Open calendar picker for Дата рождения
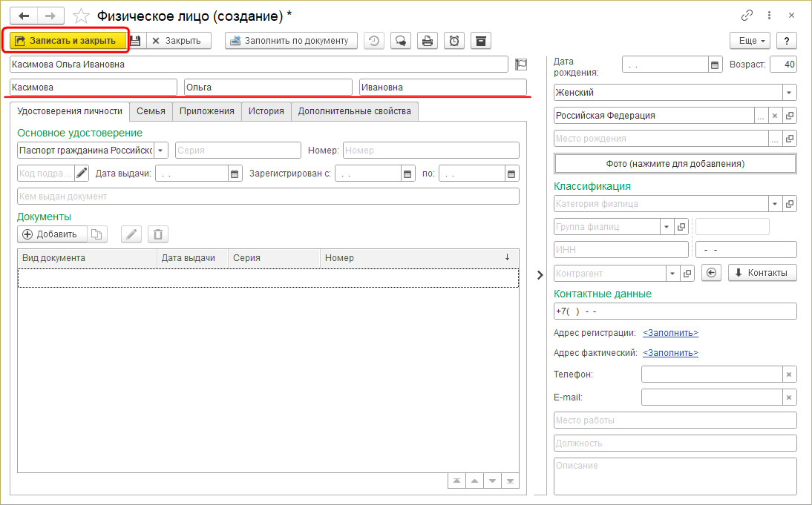The height and width of the screenshot is (505, 812). point(715,65)
